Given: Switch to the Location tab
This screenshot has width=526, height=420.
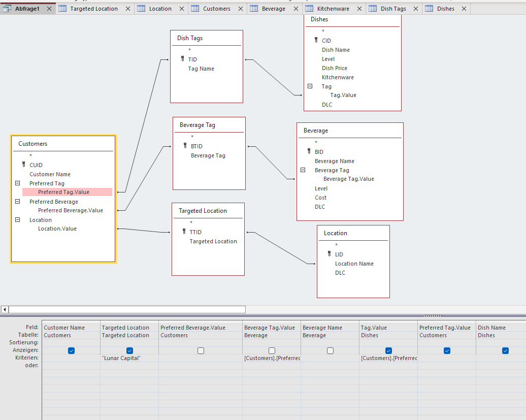Looking at the screenshot, I should click(x=160, y=9).
